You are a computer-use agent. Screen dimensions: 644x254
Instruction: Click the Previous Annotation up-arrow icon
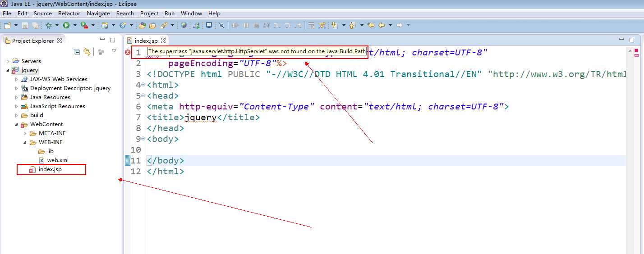point(352,25)
